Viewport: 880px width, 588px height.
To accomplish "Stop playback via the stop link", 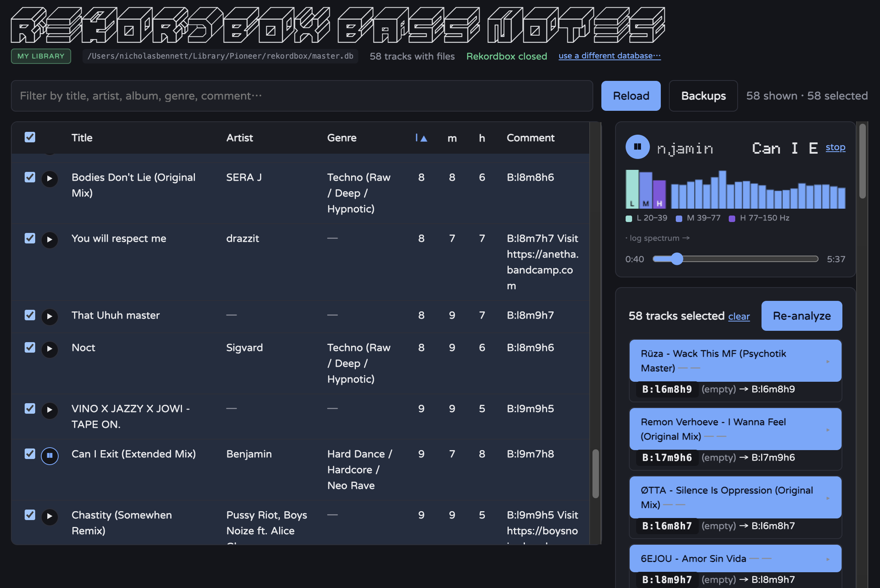I will [836, 147].
